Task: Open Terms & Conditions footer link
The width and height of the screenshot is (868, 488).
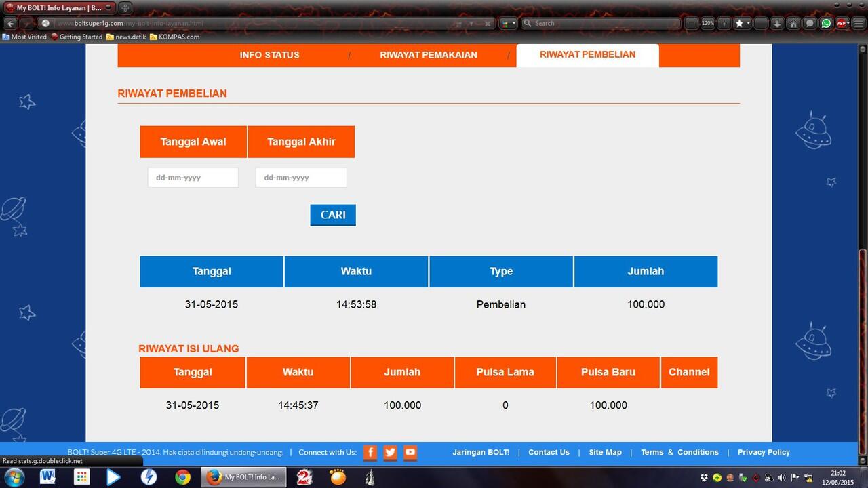Action: [x=679, y=452]
